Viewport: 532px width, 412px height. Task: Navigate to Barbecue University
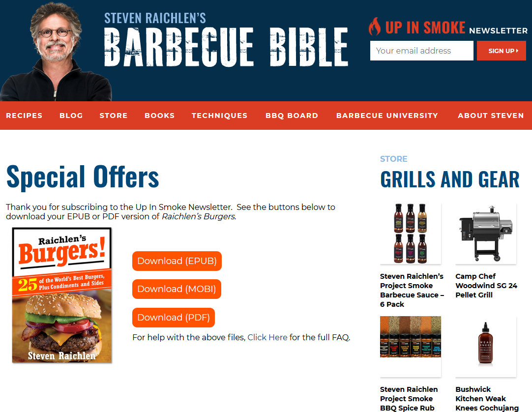[387, 116]
